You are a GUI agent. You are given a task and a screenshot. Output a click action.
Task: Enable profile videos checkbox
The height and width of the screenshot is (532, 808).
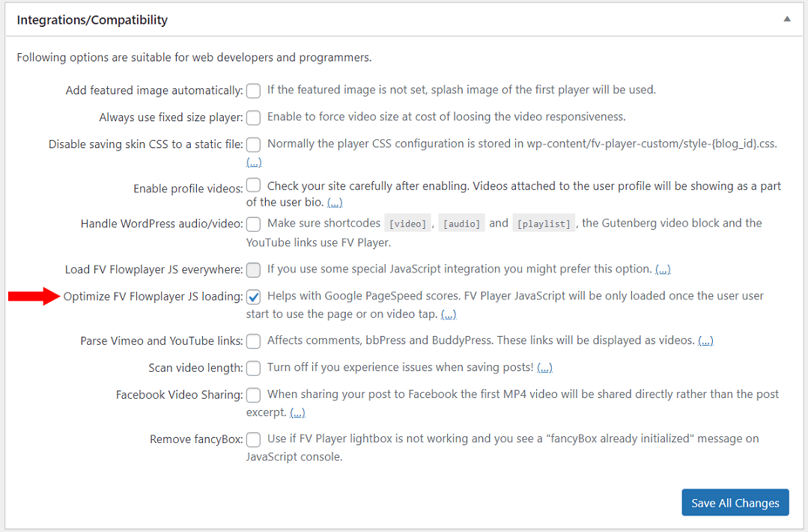253,184
